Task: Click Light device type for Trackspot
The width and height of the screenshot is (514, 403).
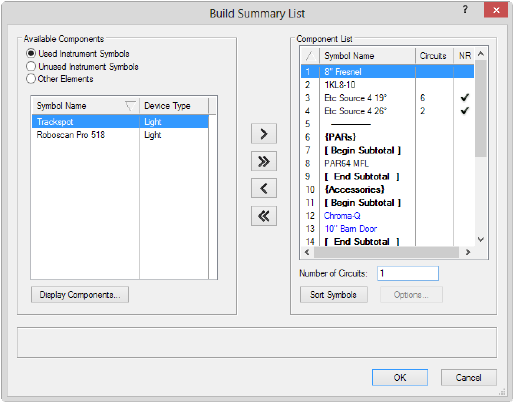Action: click(153, 122)
